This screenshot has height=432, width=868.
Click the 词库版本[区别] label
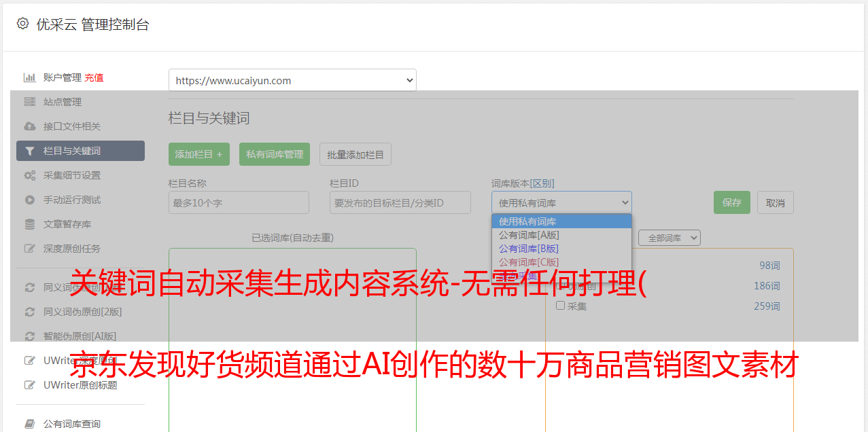[x=523, y=183]
